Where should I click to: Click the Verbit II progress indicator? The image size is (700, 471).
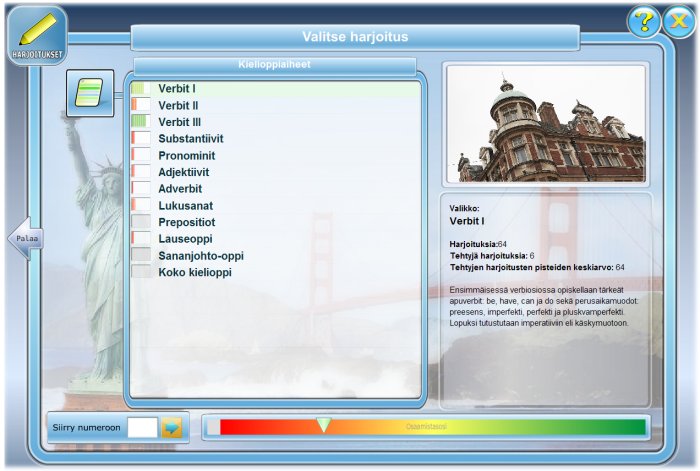141,105
